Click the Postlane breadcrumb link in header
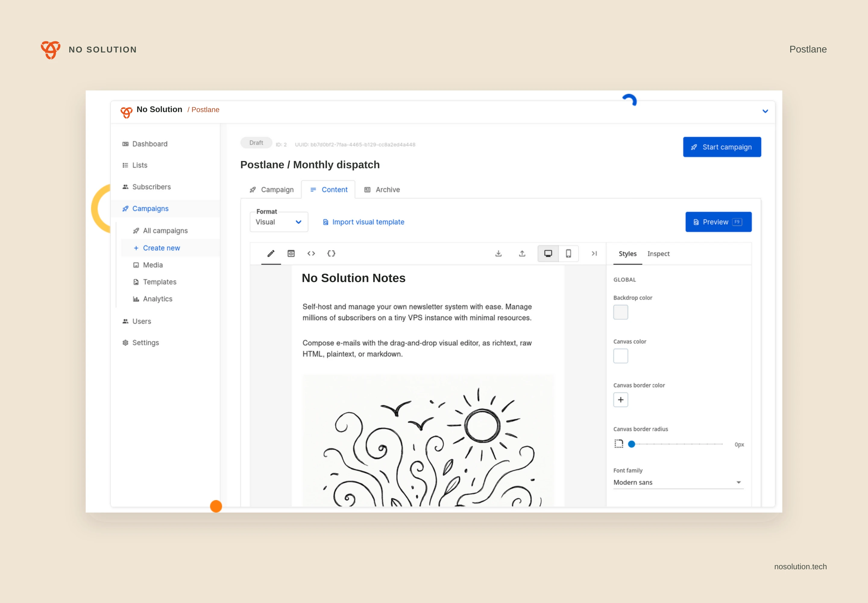This screenshot has height=603, width=868. pos(205,109)
